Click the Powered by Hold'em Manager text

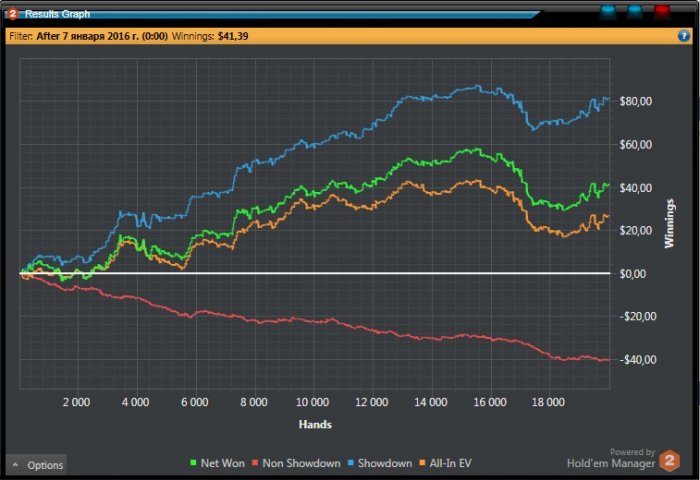click(611, 459)
